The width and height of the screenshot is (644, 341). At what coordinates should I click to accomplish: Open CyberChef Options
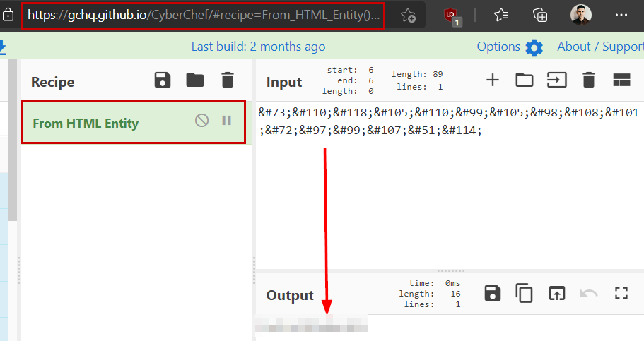point(498,47)
